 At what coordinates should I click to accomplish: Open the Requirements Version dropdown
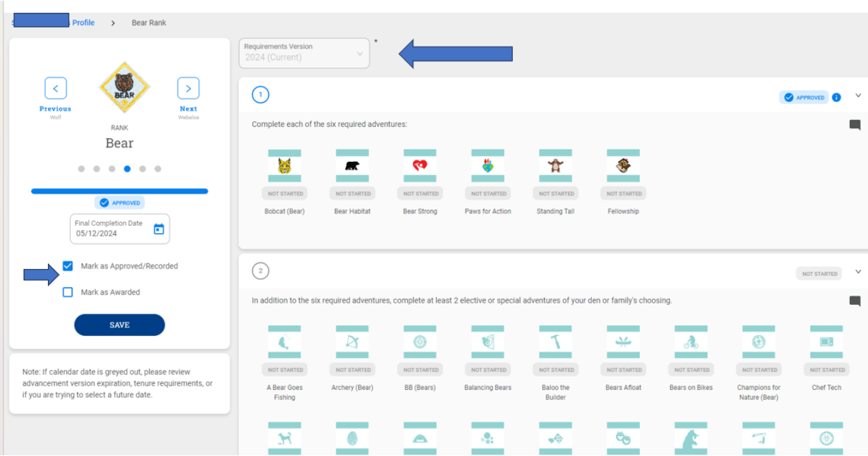click(x=304, y=53)
